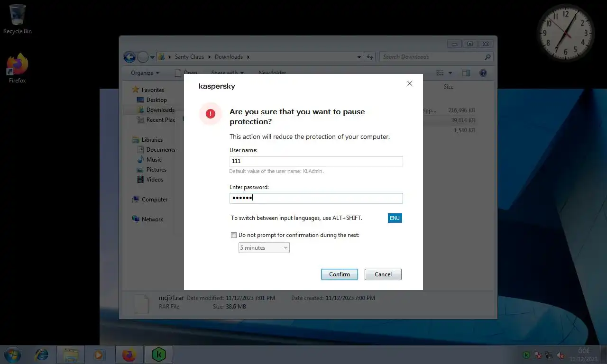The width and height of the screenshot is (607, 364).
Task: Click the 216,496 KB file size cell
Action: click(461, 110)
